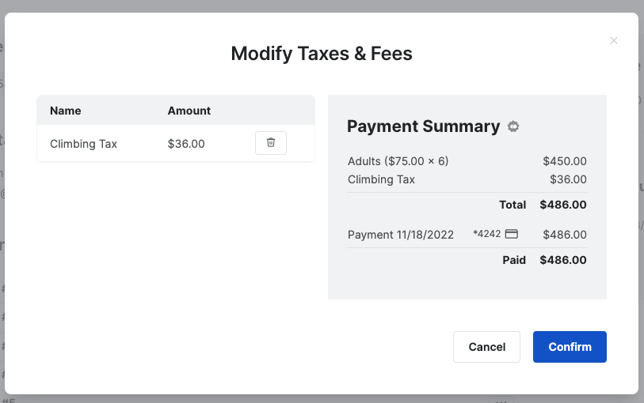
Task: Click the $36.00 amount in the table row
Action: click(x=186, y=144)
